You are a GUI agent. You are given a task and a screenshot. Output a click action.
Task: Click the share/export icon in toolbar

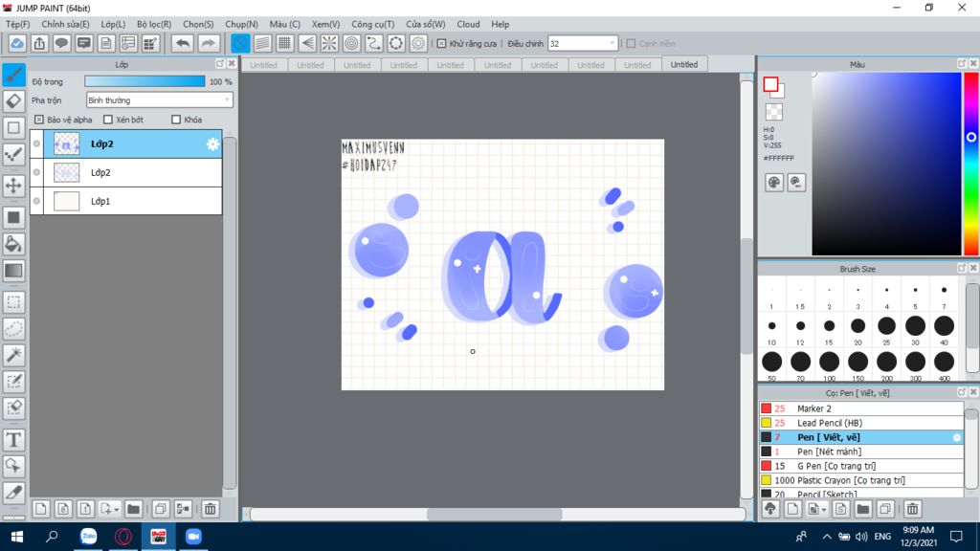[39, 43]
